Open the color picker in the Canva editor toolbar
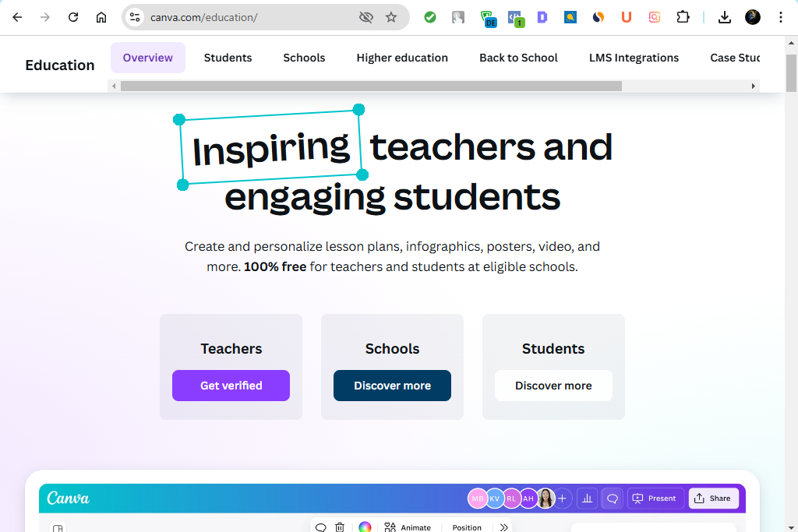Screen dimensions: 798x532 point(364,527)
